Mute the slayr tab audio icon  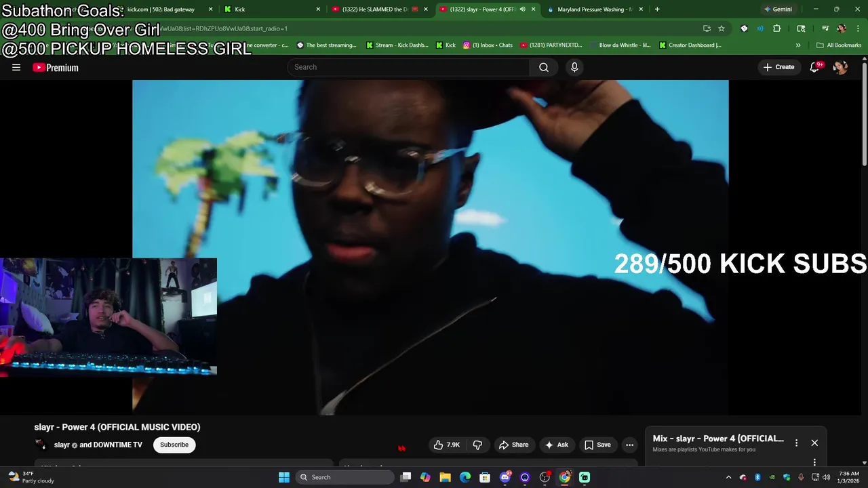click(522, 9)
